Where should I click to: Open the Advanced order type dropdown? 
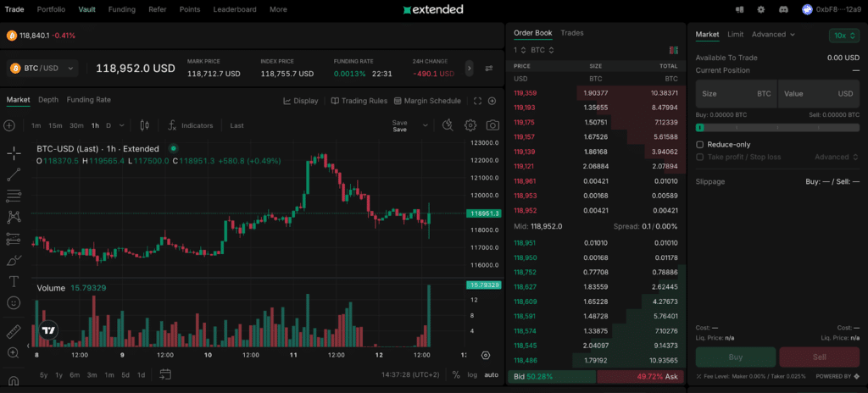(773, 35)
